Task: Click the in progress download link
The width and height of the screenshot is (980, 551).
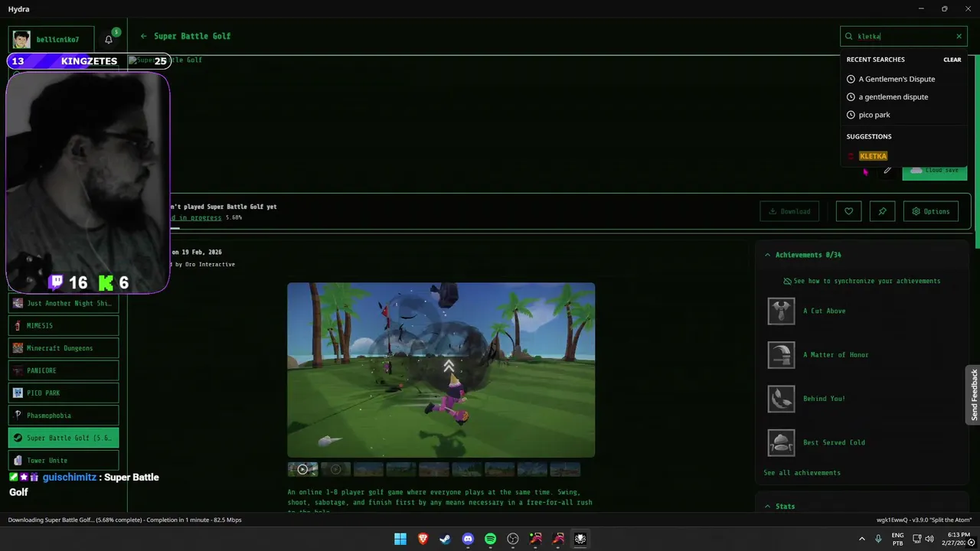Action: (x=196, y=217)
